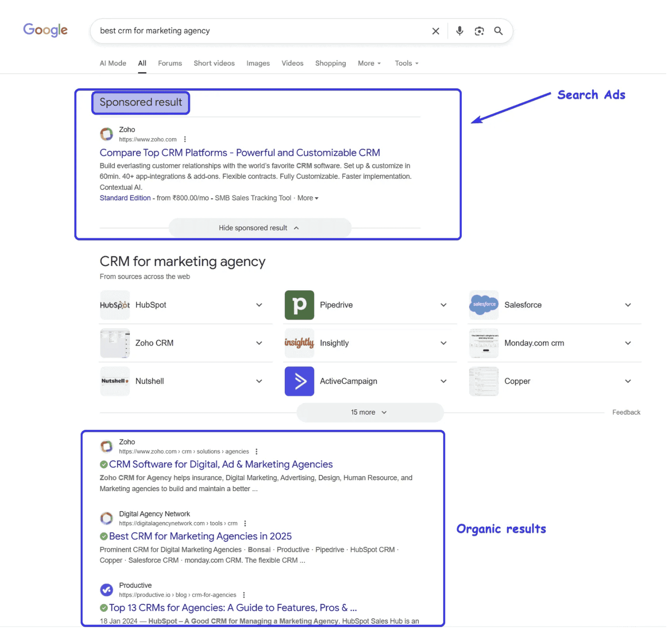Viewport: 671px width, 644px height.
Task: Expand the Copper entry chevron
Action: pyautogui.click(x=628, y=381)
